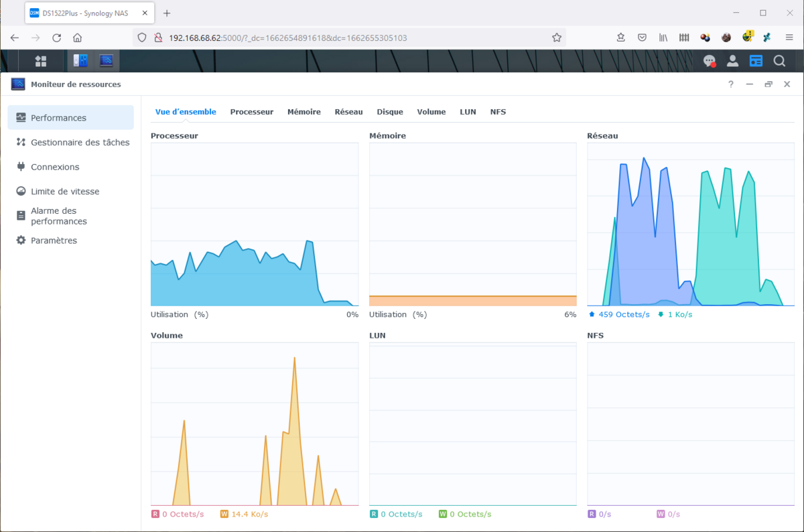The image size is (804, 532).
Task: Click the import bookmarks tray icon
Action: [x=621, y=38]
